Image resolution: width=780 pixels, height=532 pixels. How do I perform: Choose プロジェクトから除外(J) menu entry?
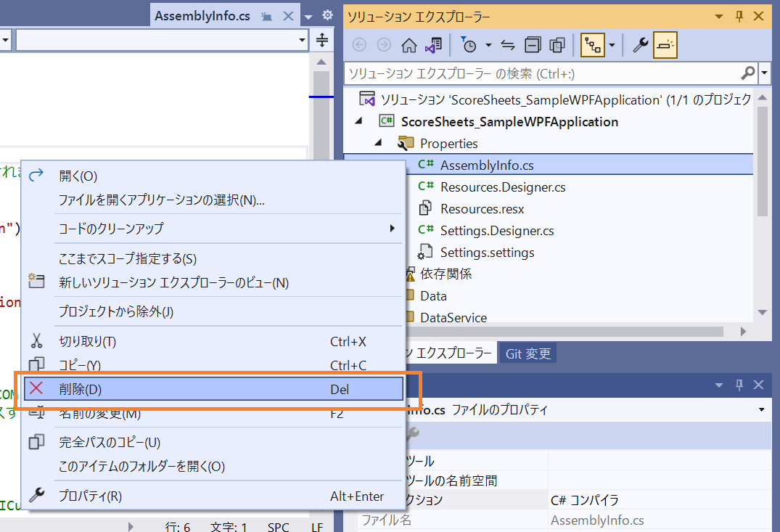213,311
